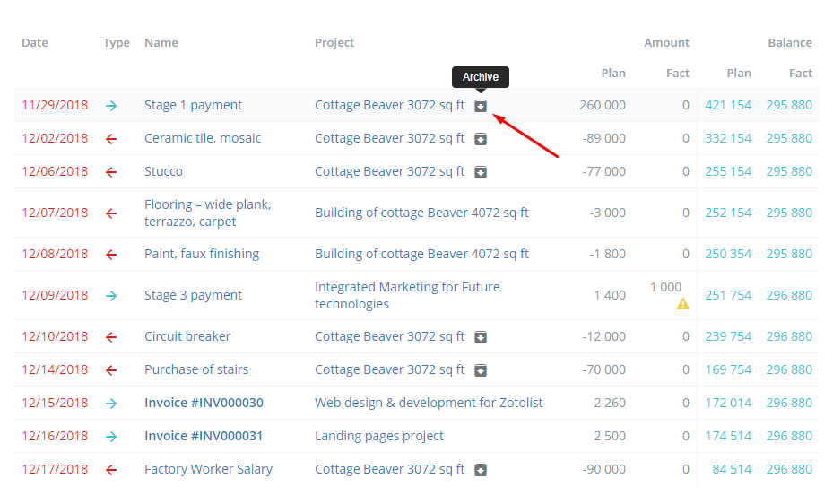
Task: Click plan amount -12 000
Action: pos(604,336)
